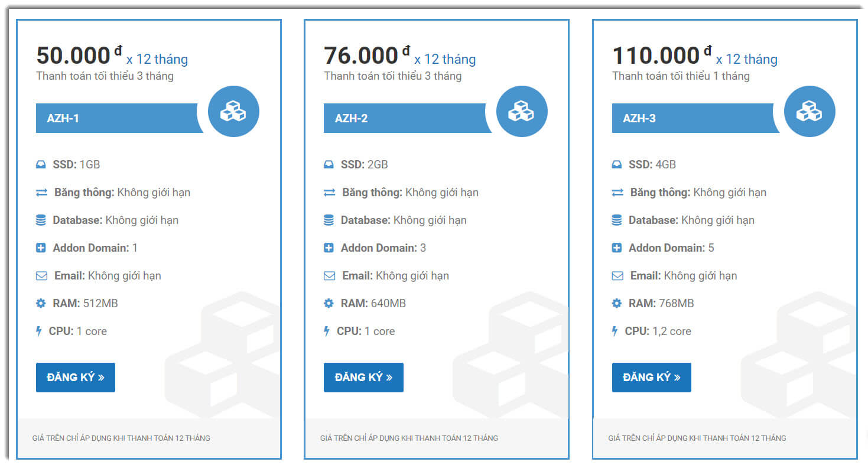Click the 110.000 đ price text
Screen dimensions: 868x465
click(656, 56)
